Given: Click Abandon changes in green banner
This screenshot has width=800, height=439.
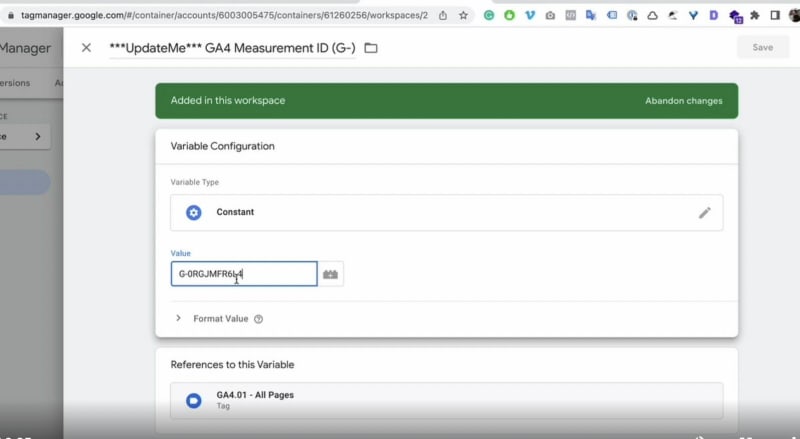Looking at the screenshot, I should pyautogui.click(x=683, y=101).
